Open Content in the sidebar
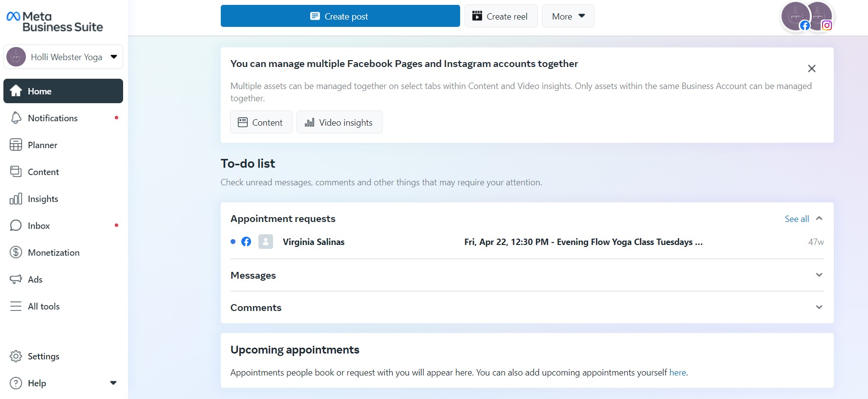The width and height of the screenshot is (868, 399). click(63, 172)
